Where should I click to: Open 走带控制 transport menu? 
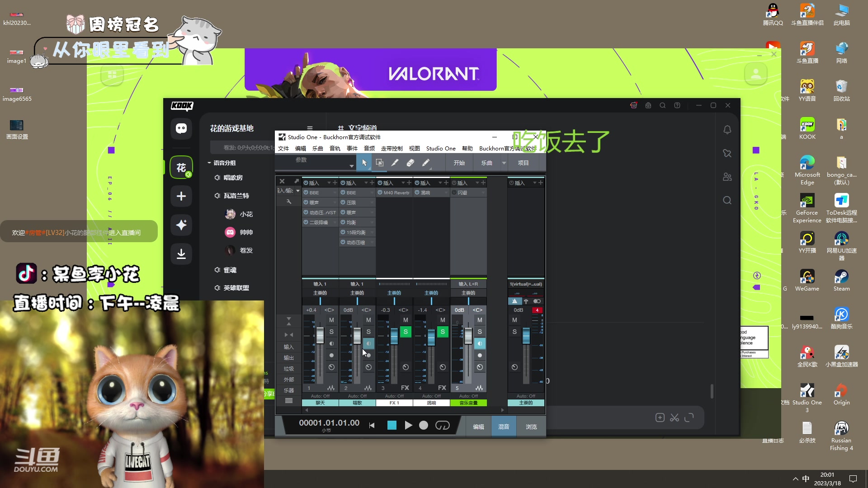click(x=392, y=149)
